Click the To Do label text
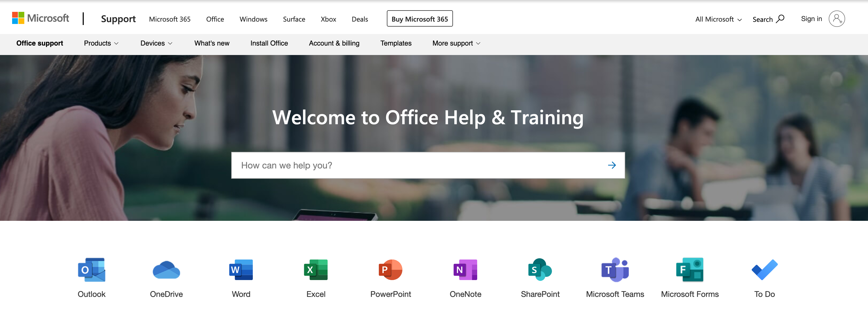Screen dimensions: 868x309 pyautogui.click(x=765, y=294)
